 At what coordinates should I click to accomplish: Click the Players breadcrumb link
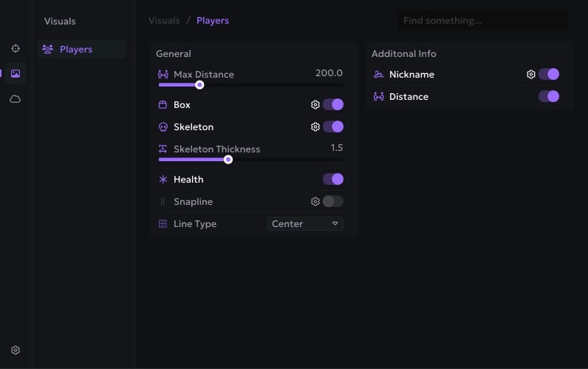point(213,21)
